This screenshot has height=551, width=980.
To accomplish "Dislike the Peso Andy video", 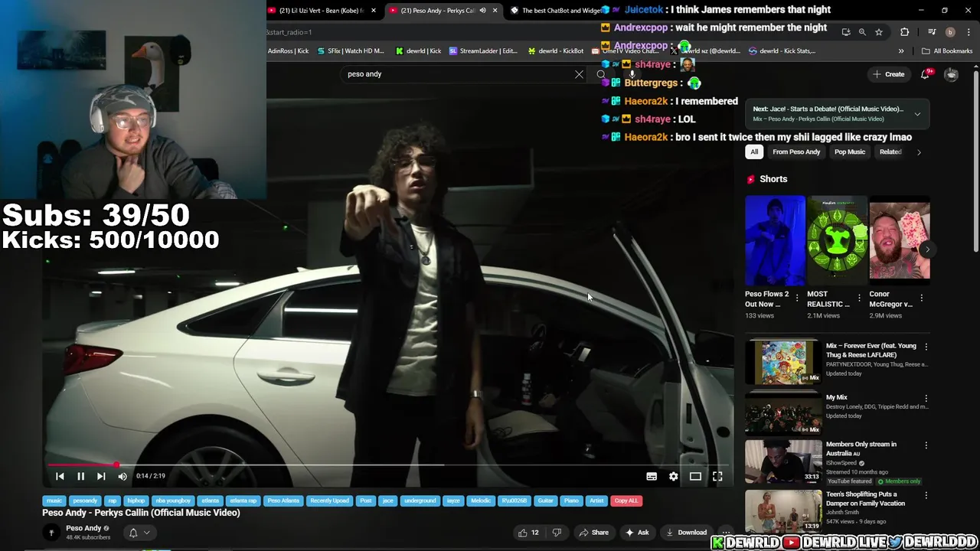I will [x=557, y=533].
